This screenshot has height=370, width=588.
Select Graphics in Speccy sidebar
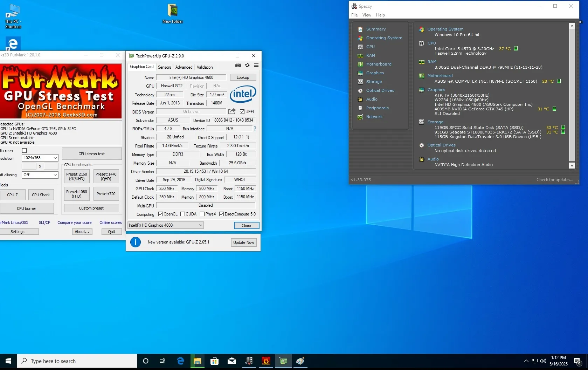[x=375, y=73]
